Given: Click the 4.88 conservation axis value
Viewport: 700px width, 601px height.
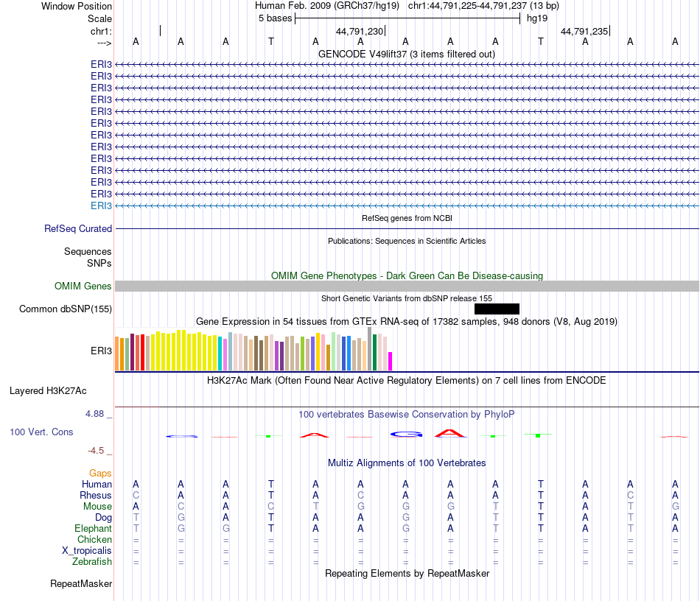Looking at the screenshot, I should click(x=94, y=414).
